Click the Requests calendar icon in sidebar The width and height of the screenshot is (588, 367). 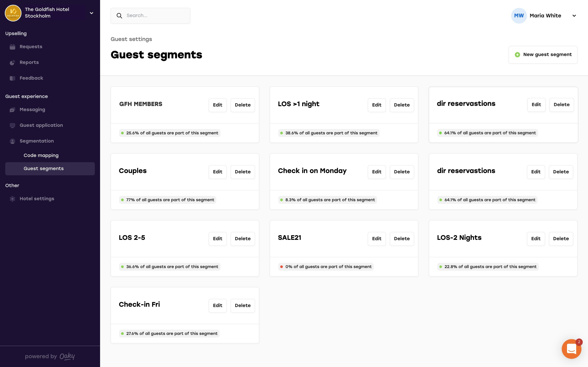12,47
